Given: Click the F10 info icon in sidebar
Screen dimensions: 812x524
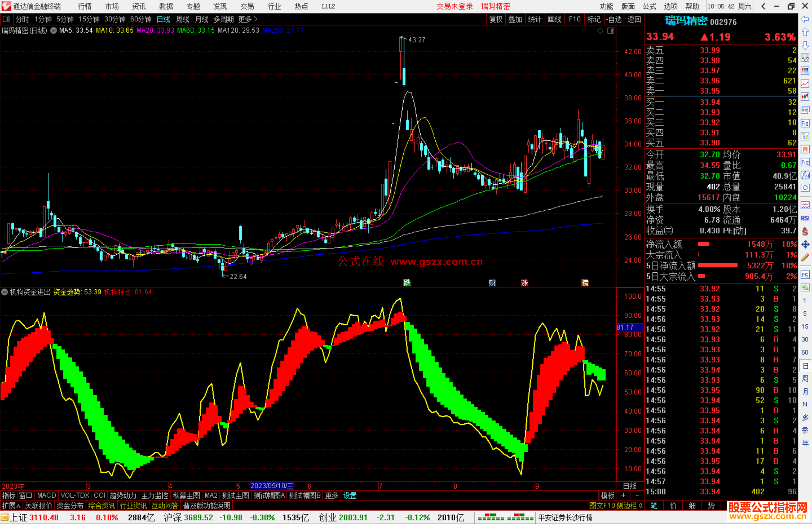Looking at the screenshot, I should tap(805, 123).
